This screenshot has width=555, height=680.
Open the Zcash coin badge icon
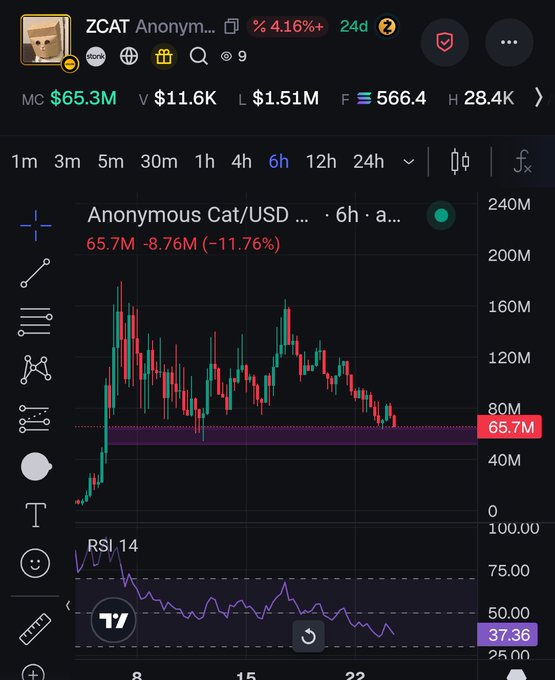click(x=387, y=26)
